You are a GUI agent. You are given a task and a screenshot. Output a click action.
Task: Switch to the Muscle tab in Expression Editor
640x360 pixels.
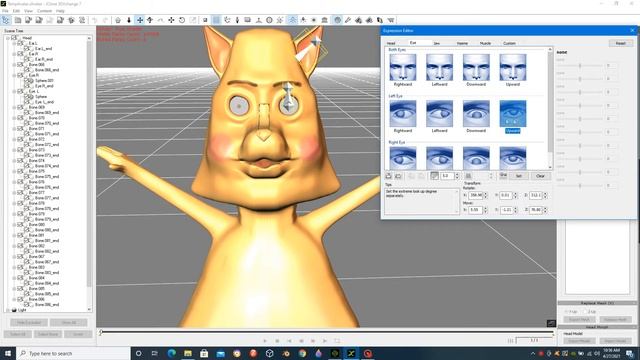pos(485,43)
